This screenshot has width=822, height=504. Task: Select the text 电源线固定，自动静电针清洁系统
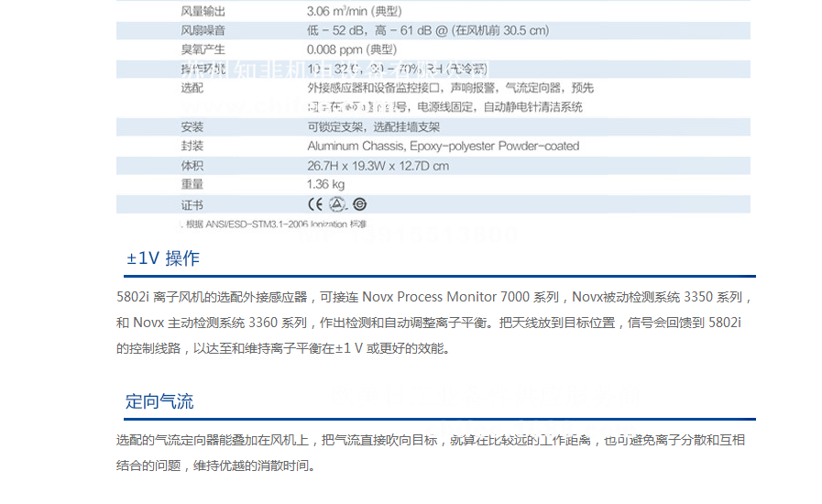click(x=499, y=107)
